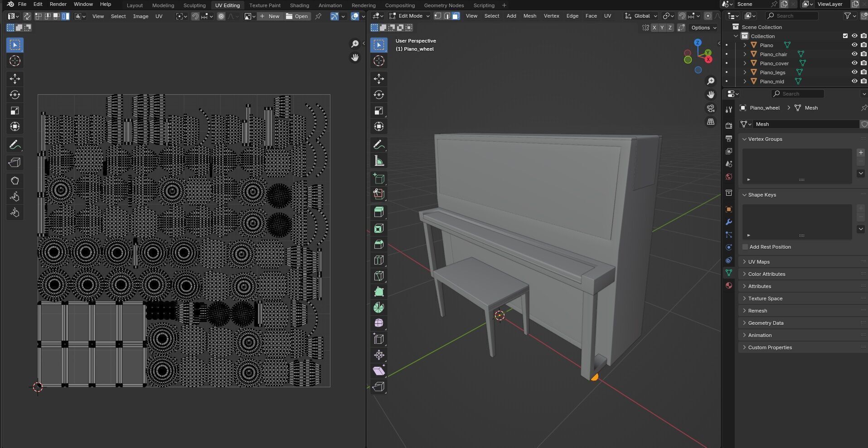868x448 pixels.
Task: Select the Add Cube tool in 3D viewport
Action: tap(379, 178)
